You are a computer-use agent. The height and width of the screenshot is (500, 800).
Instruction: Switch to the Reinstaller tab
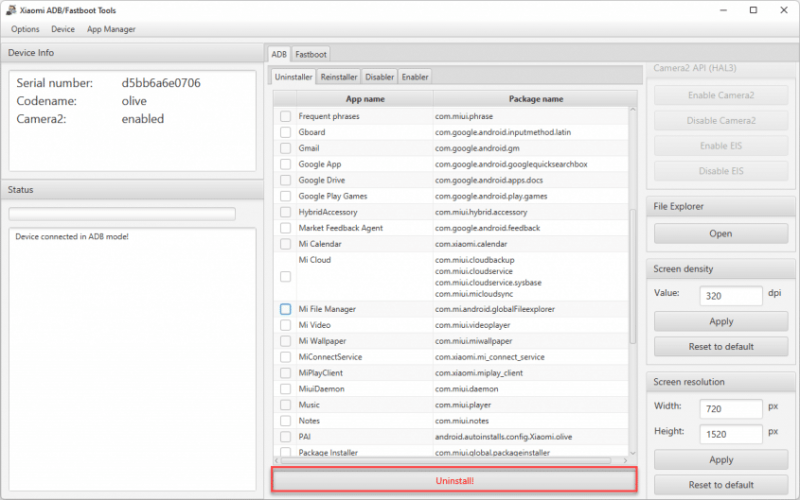(339, 77)
